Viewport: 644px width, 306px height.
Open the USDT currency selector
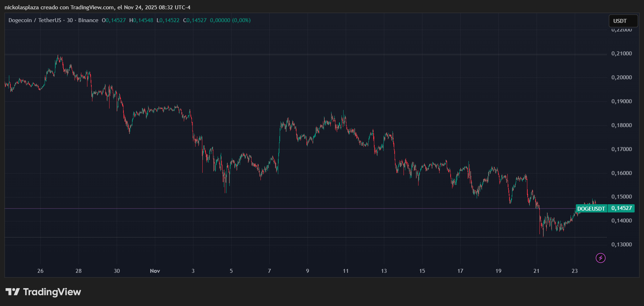(623, 21)
